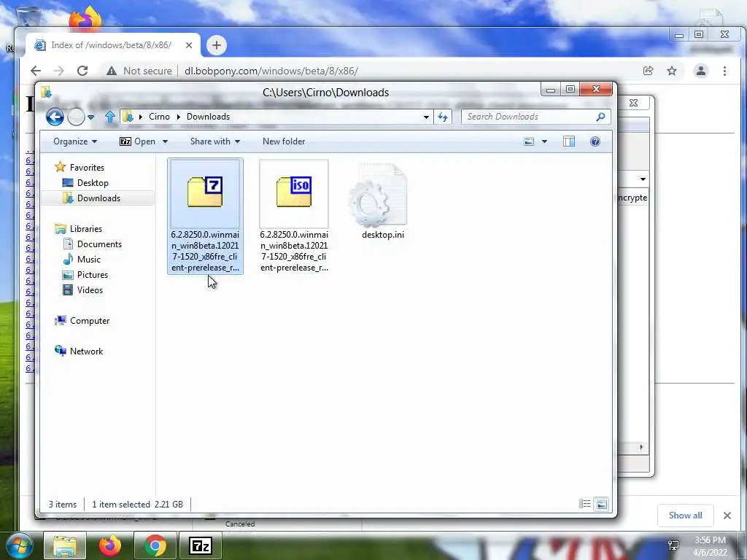Close the Index of /windows/beta/8/x86/ tab
747x560 pixels.
click(x=189, y=45)
